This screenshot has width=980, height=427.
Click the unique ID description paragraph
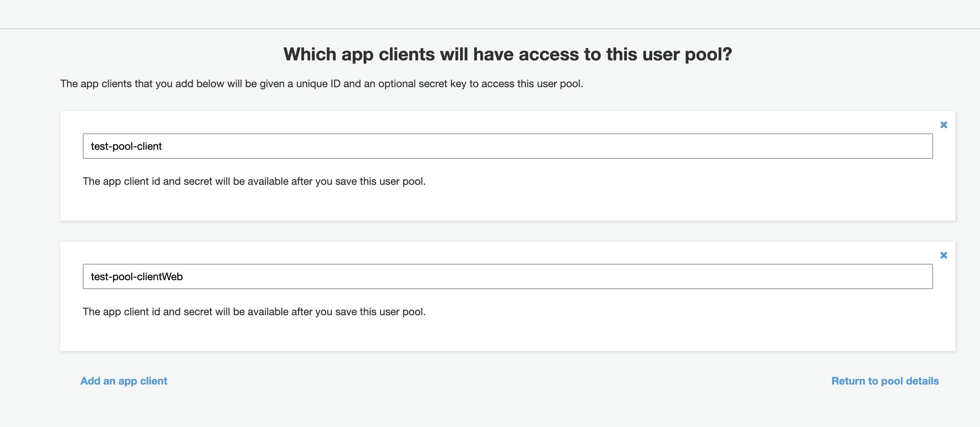click(321, 84)
